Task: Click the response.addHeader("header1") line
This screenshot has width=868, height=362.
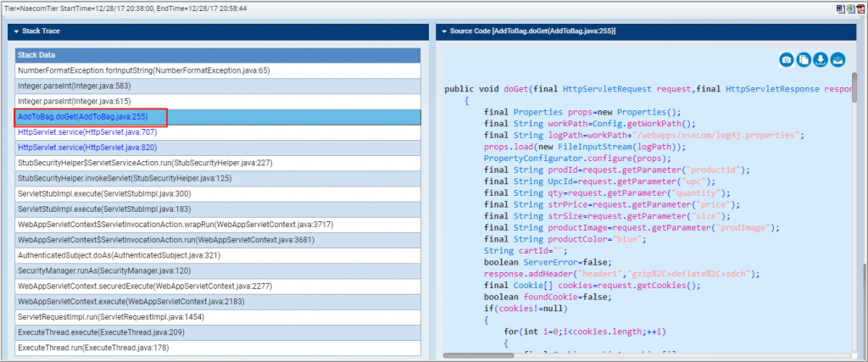Action: [621, 275]
